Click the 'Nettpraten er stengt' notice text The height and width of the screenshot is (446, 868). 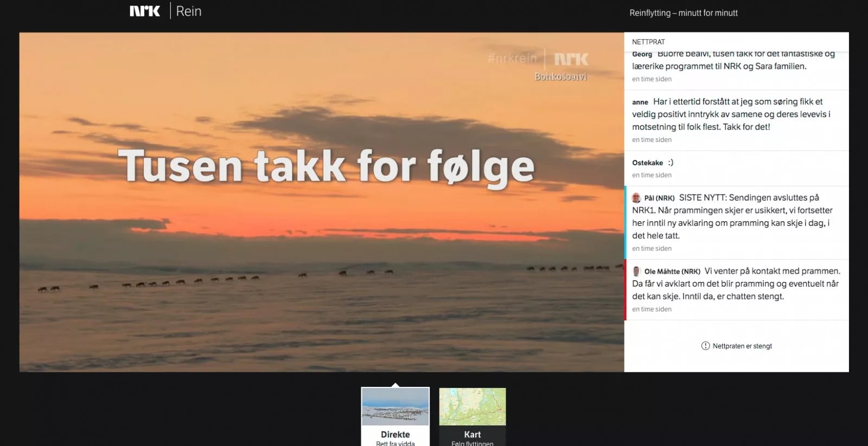(x=742, y=346)
